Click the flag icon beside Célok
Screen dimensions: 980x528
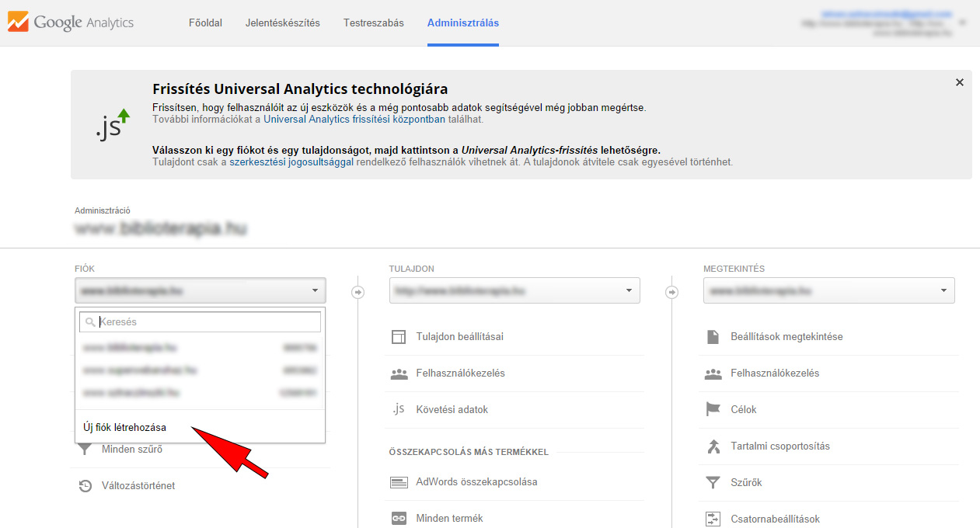pos(713,409)
